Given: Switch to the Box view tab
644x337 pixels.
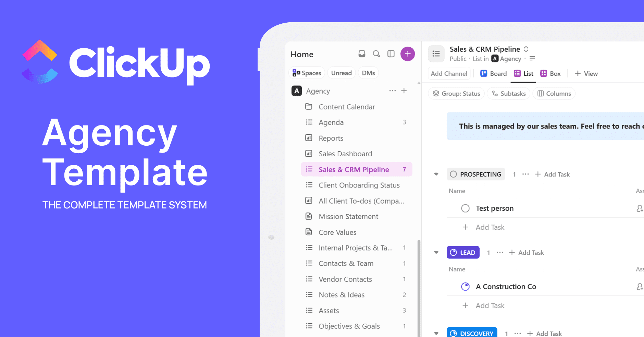Looking at the screenshot, I should pos(550,74).
